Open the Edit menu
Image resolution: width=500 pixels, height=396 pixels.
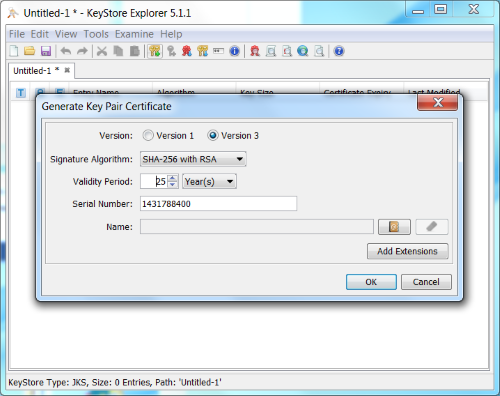(x=40, y=34)
